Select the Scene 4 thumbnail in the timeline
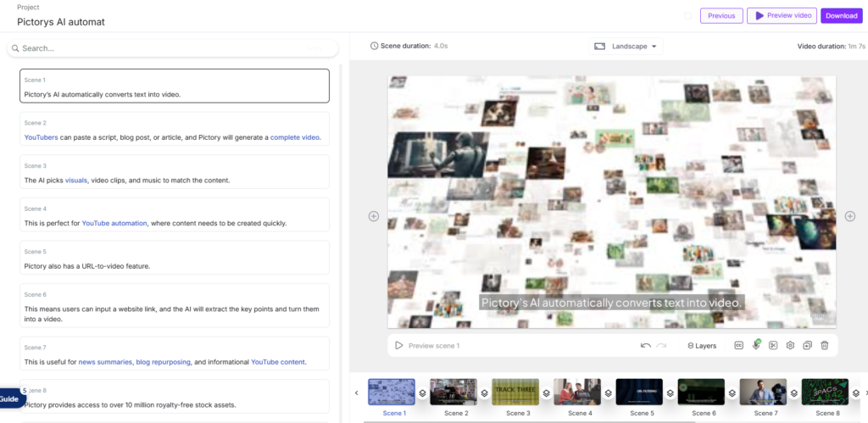The width and height of the screenshot is (868, 423). tap(577, 392)
